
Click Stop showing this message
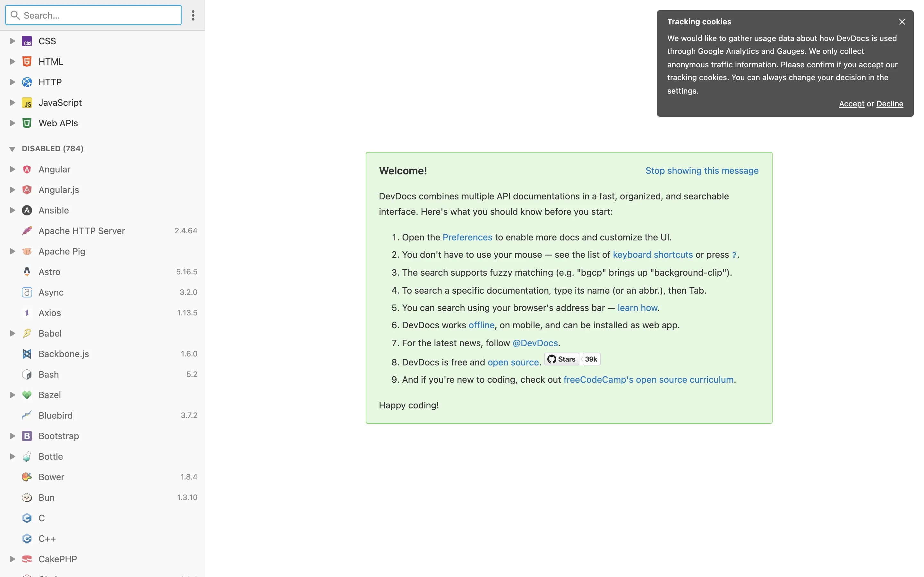[702, 171]
